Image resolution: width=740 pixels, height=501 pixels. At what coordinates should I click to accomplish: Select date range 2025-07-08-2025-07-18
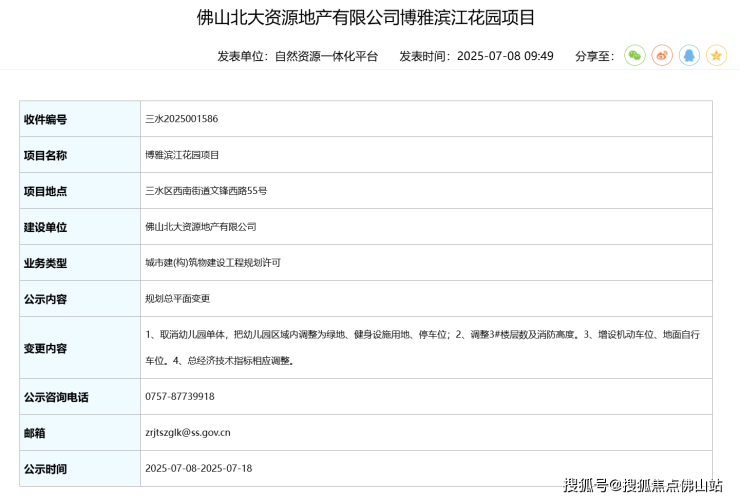(199, 468)
